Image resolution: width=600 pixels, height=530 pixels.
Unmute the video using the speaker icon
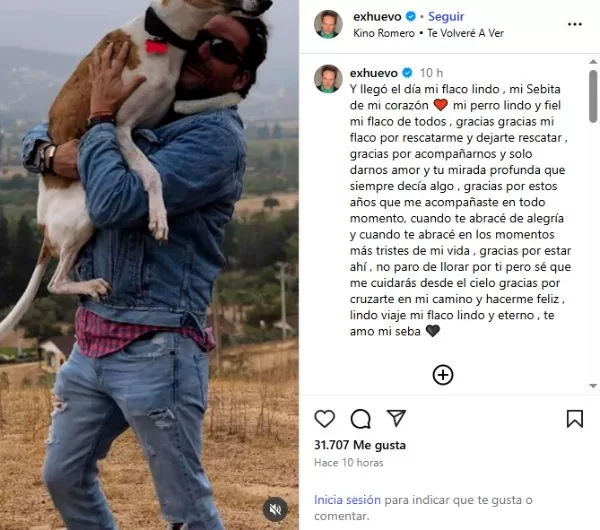[x=275, y=509]
